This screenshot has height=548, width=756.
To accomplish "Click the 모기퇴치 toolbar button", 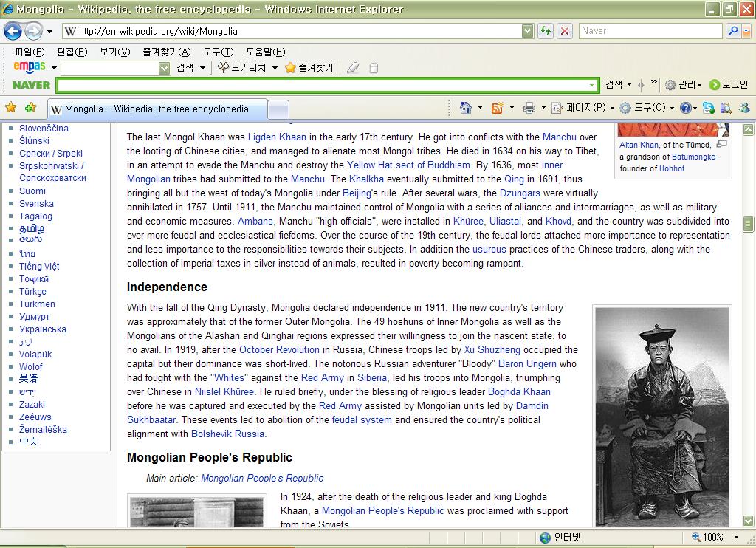I will 242,67.
